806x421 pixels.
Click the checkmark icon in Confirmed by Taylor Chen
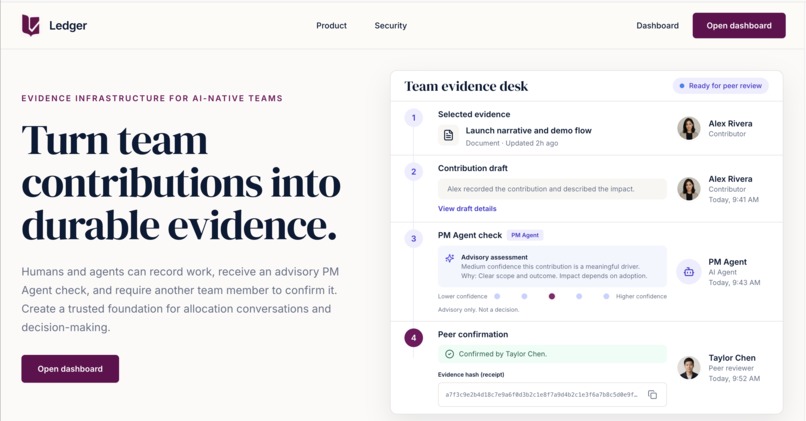[x=449, y=354]
